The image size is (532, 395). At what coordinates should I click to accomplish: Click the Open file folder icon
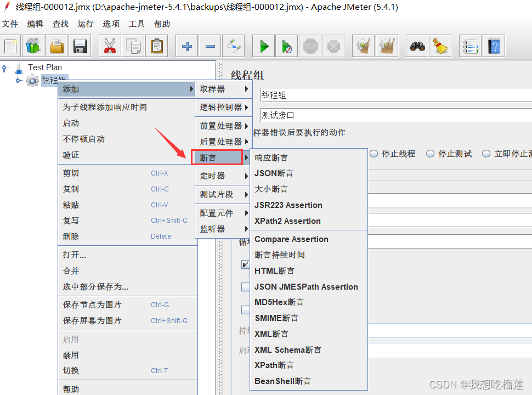[x=56, y=46]
